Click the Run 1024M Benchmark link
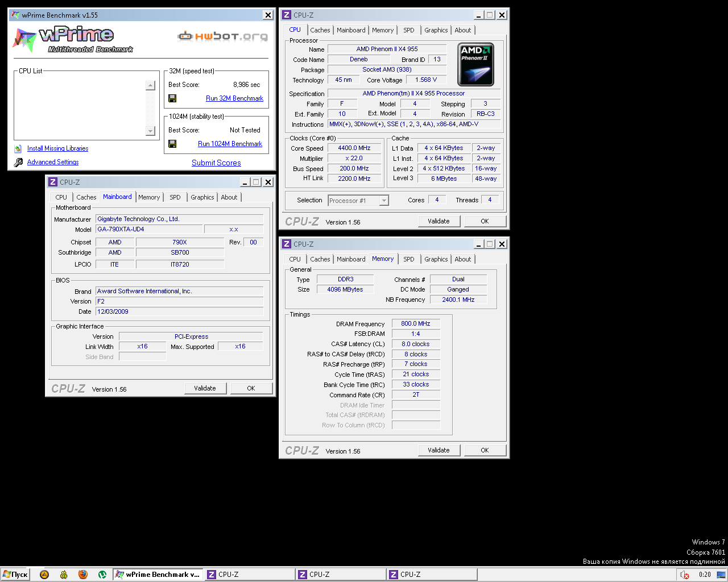The width and height of the screenshot is (728, 582). tap(230, 144)
